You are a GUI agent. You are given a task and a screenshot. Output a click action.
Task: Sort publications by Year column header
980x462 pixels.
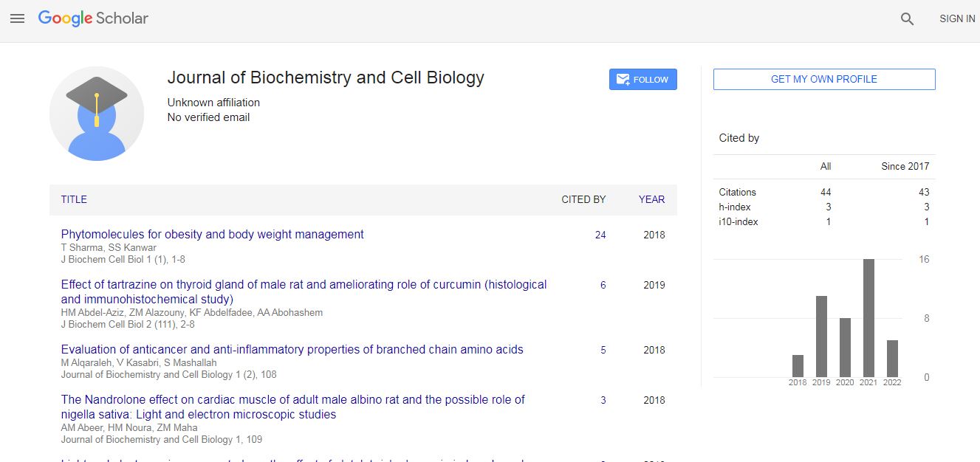pyautogui.click(x=651, y=199)
